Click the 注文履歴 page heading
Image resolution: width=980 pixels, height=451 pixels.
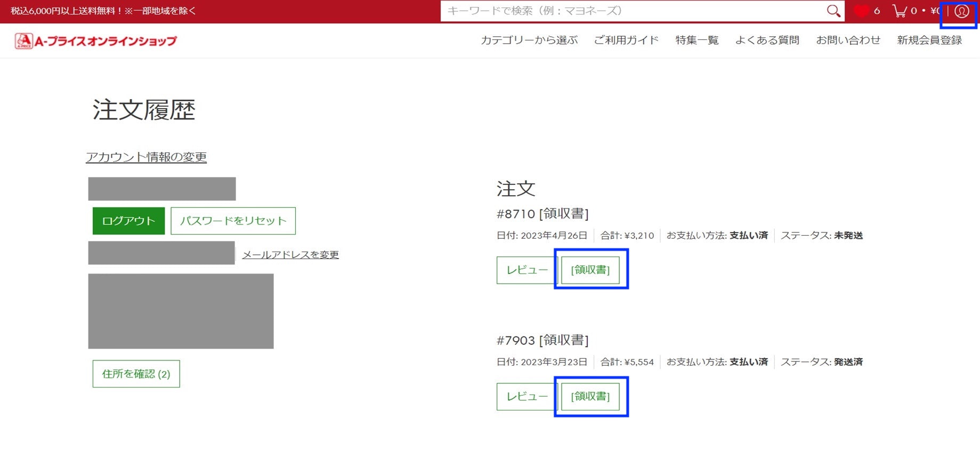(x=144, y=110)
